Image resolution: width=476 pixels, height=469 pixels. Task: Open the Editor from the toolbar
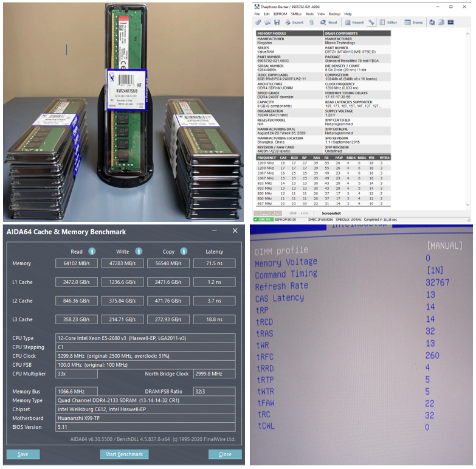point(388,22)
